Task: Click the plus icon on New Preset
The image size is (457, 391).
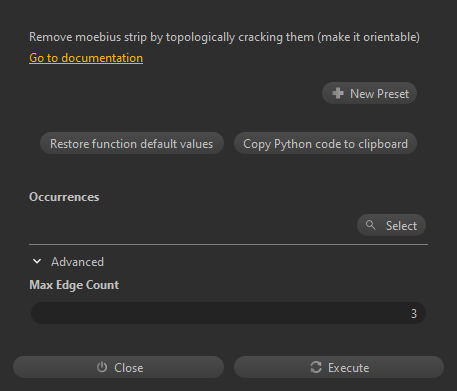Action: click(338, 93)
